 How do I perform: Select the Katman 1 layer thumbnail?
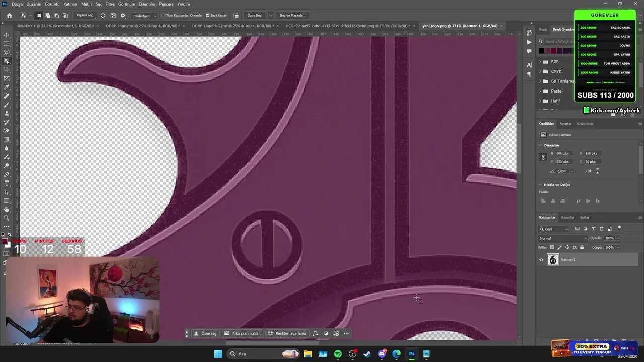click(x=553, y=260)
